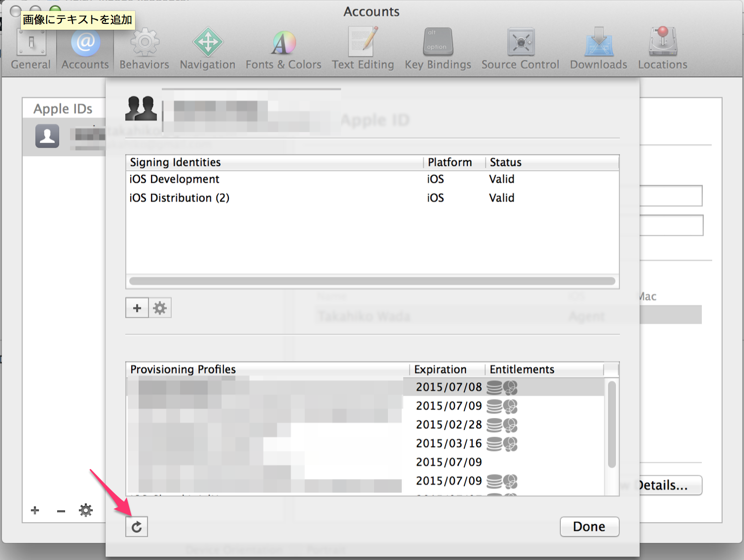Open the Navigation settings icon
This screenshot has height=560, width=744.
pos(207,47)
